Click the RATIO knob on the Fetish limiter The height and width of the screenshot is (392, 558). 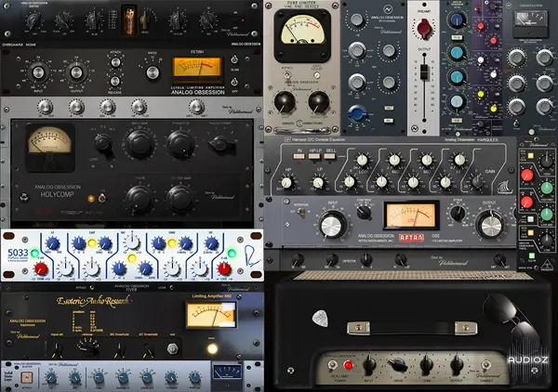tap(153, 72)
